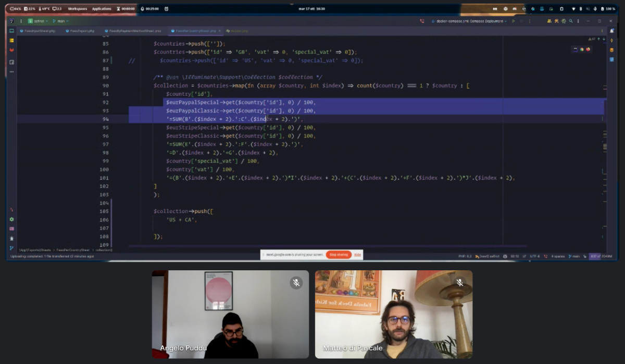This screenshot has width=625, height=364.
Task: Run the docker-compose configuration with play button
Action: pos(513,21)
